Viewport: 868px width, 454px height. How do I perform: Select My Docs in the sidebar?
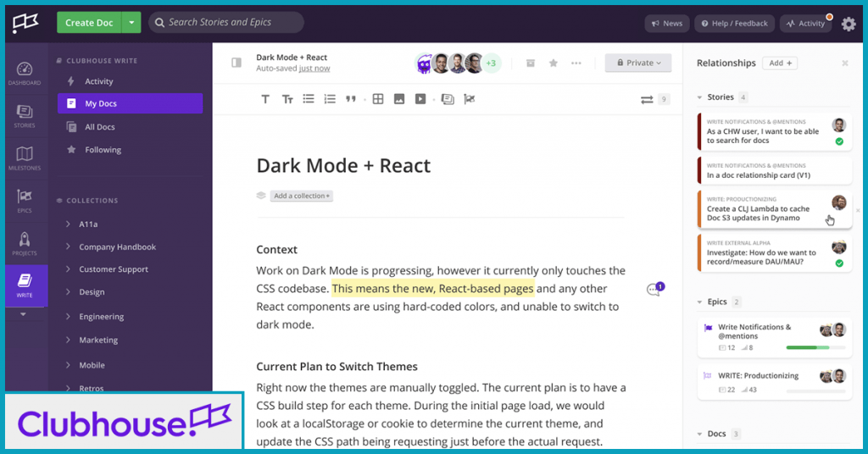click(x=130, y=103)
